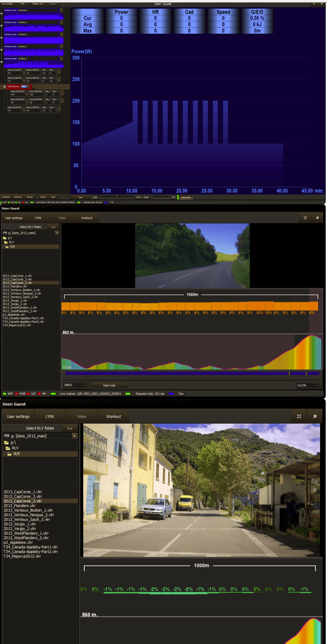Select the VLR folder in bottom window
Screen dimensions: 327x644
point(16,454)
